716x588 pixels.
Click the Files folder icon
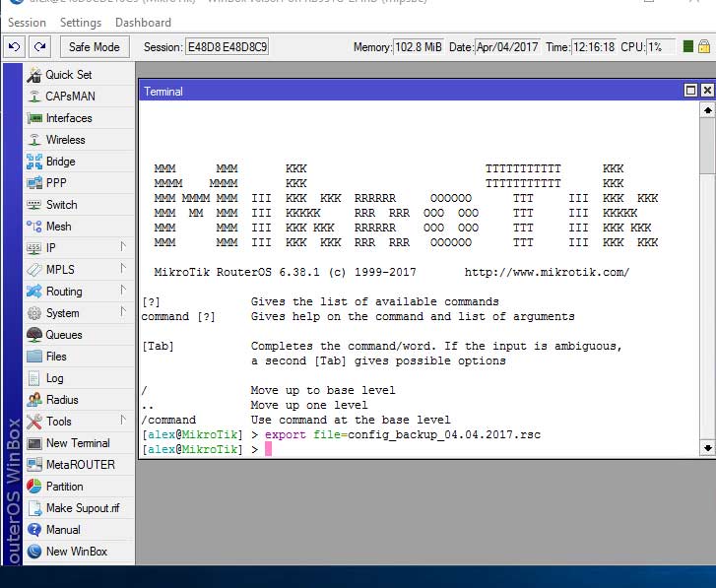[x=34, y=357]
